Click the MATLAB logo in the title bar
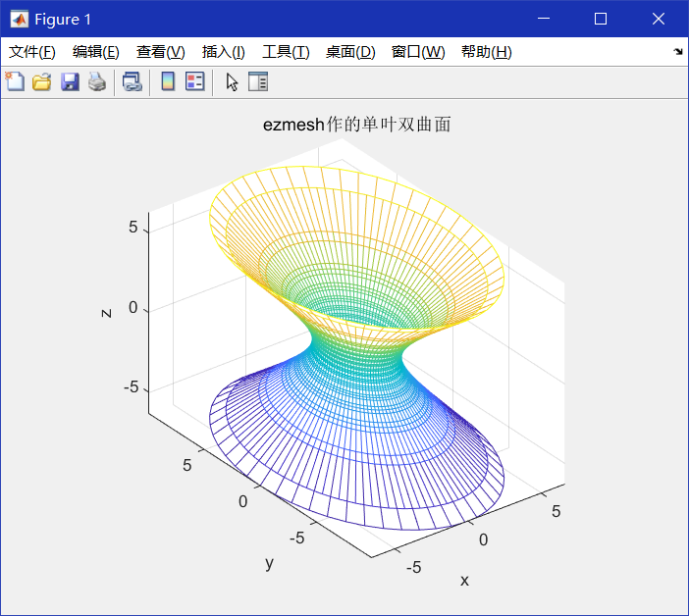689x616 pixels. point(19,20)
